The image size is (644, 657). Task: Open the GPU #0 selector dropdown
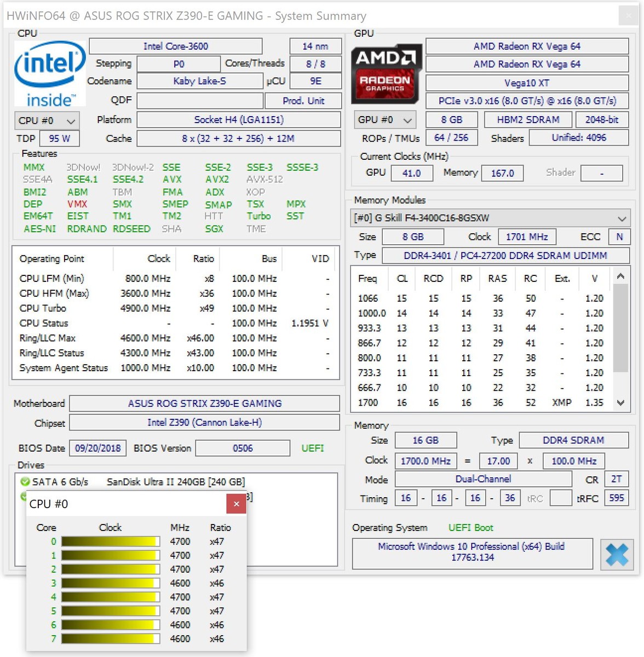click(385, 119)
